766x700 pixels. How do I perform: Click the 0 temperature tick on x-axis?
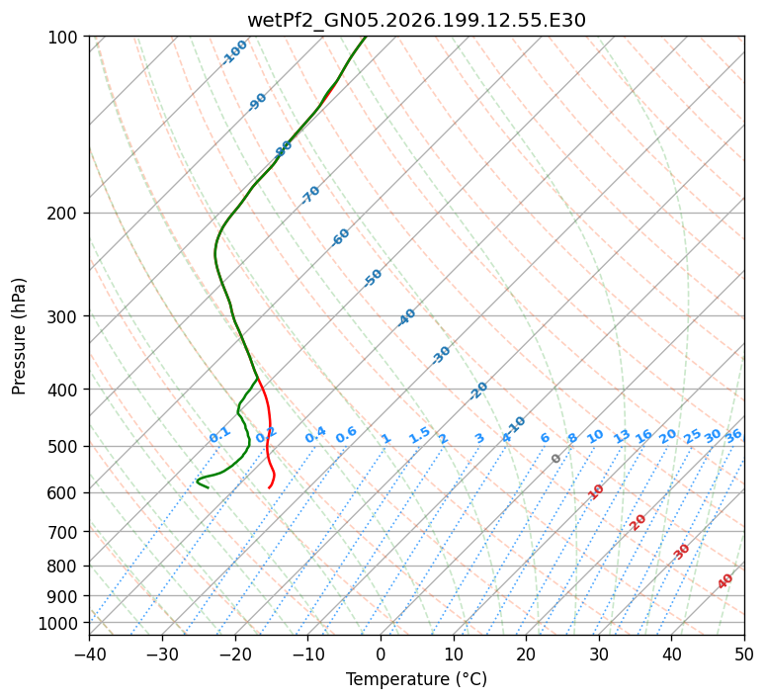pos(381,654)
